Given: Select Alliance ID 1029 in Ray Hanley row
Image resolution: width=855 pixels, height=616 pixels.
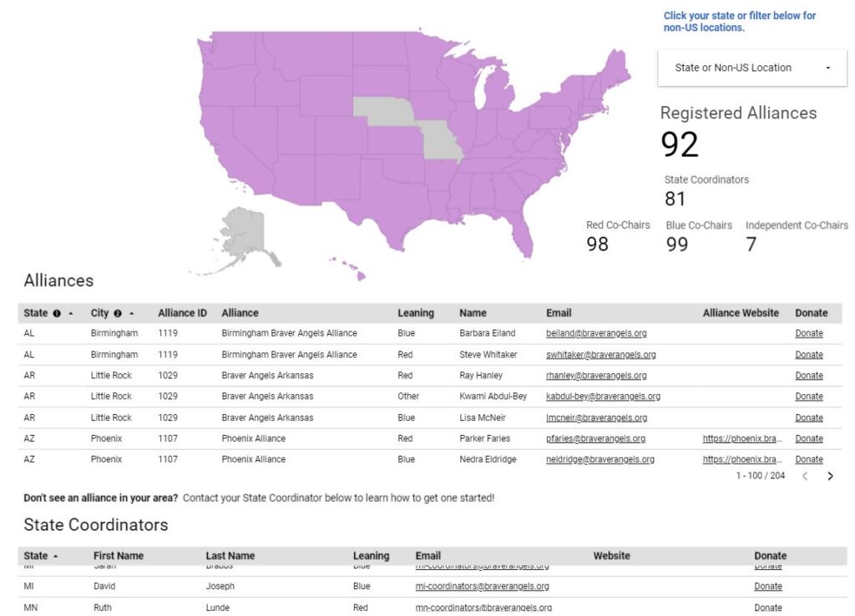Looking at the screenshot, I should [167, 375].
